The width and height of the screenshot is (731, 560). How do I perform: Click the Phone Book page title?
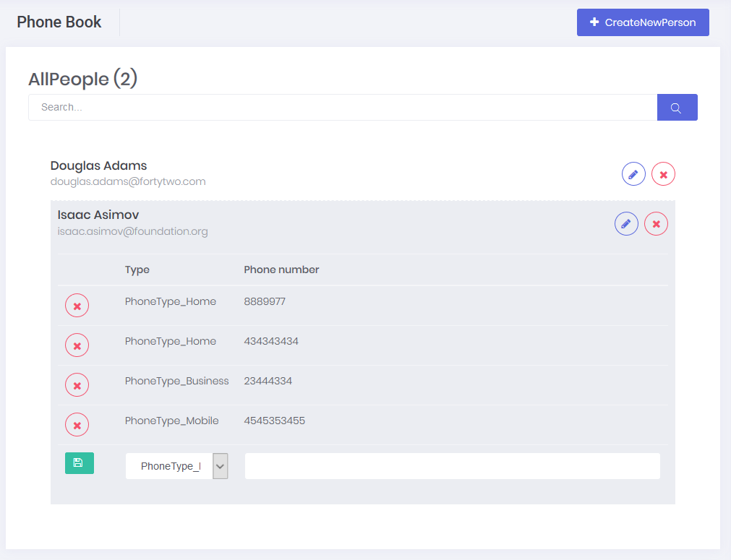pyautogui.click(x=59, y=22)
